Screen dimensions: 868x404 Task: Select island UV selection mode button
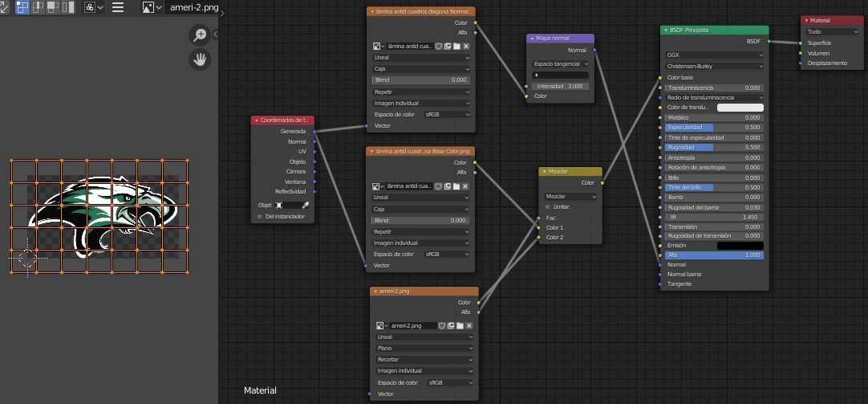[68, 7]
